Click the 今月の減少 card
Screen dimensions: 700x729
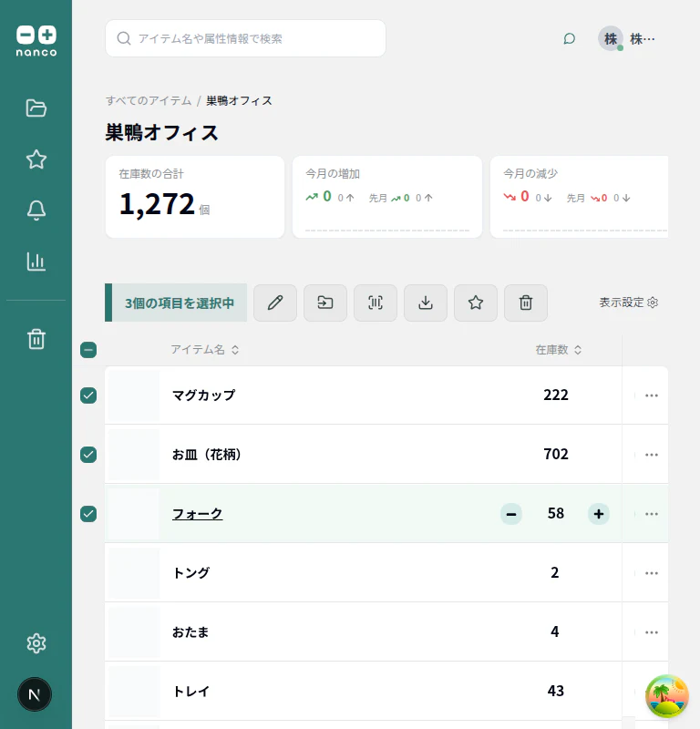(579, 197)
